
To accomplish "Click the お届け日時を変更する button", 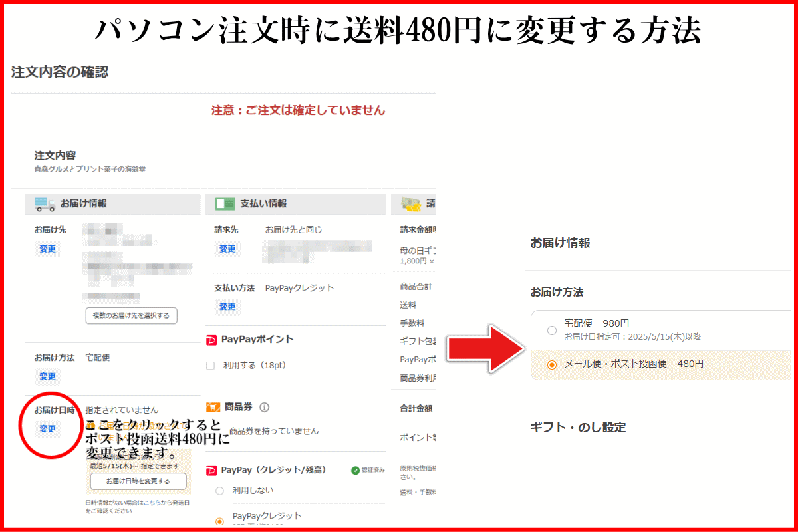I will tap(138, 481).
